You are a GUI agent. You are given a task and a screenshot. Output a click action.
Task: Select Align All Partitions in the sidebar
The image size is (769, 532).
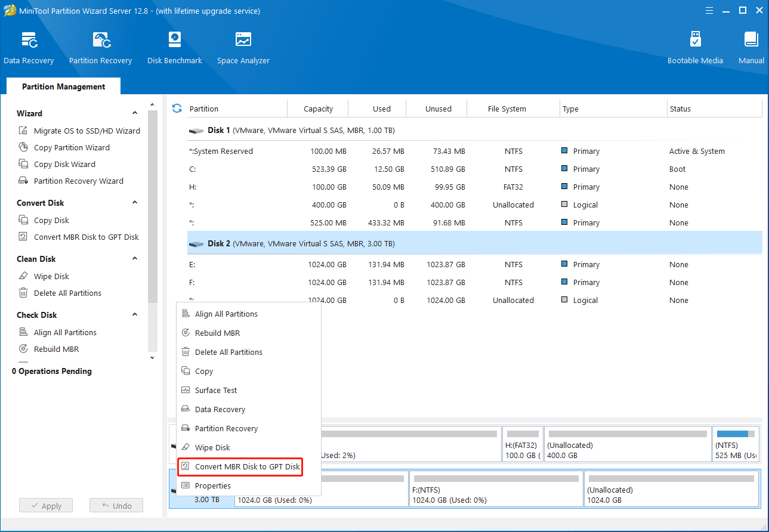coord(57,332)
